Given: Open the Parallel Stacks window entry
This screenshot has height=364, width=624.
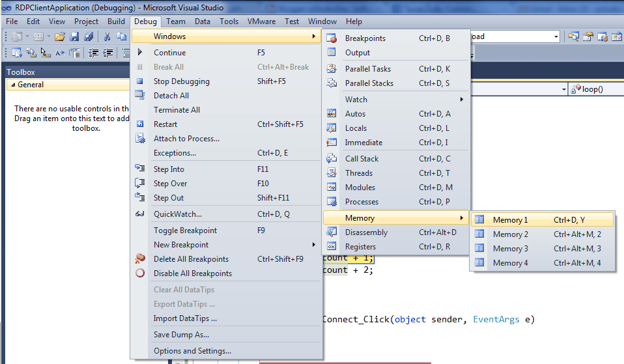Looking at the screenshot, I should point(396,83).
